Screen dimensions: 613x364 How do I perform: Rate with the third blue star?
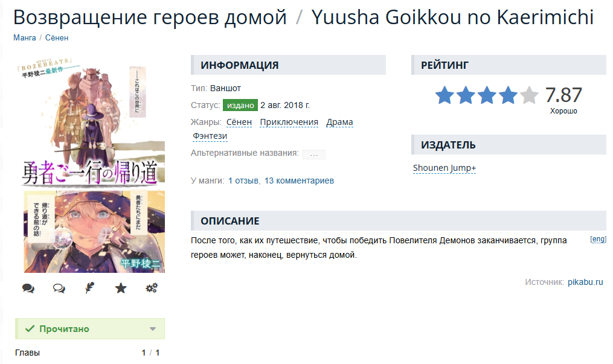point(487,95)
